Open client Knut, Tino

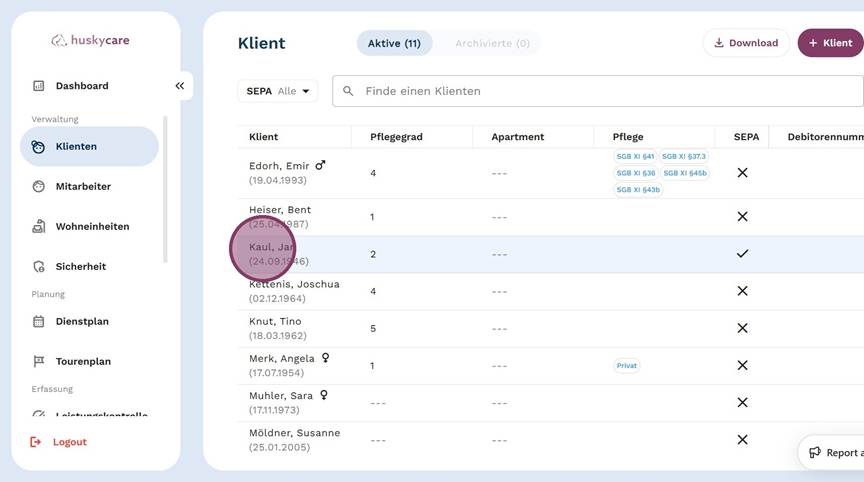(x=275, y=321)
